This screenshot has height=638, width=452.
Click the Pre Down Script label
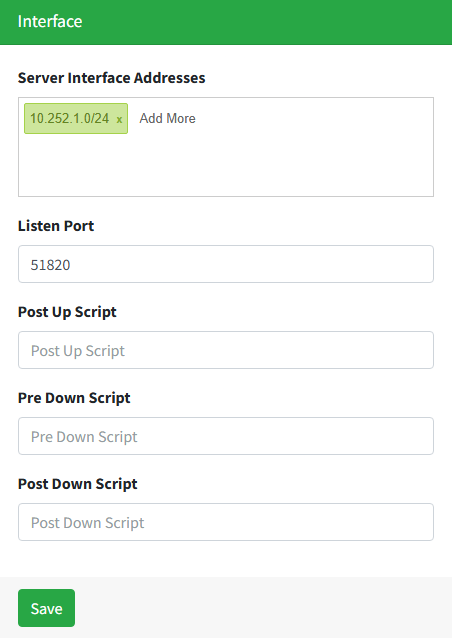[74, 398]
